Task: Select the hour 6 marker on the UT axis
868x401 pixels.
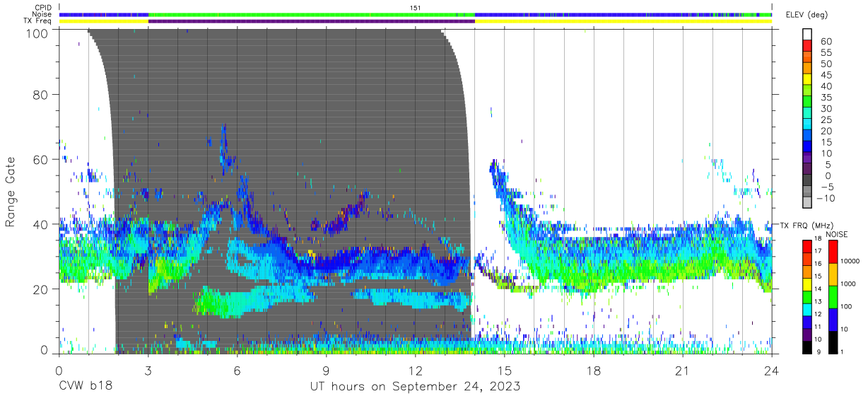Action: click(x=237, y=371)
